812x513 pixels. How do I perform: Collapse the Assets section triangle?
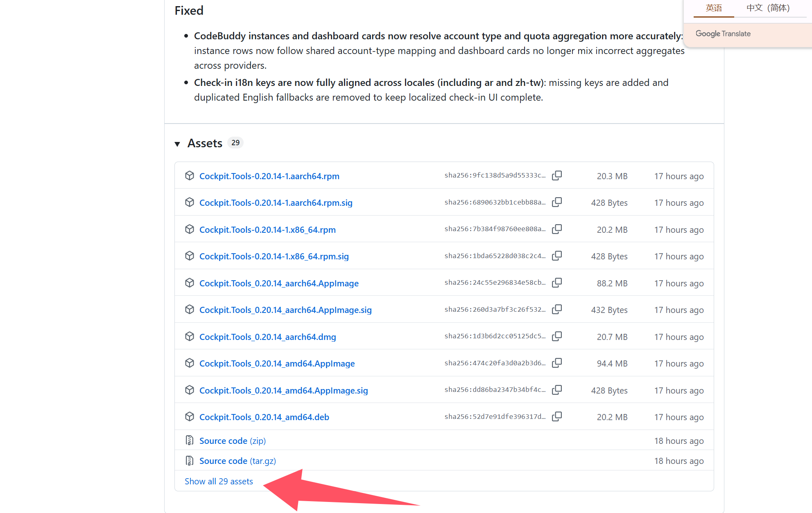pos(177,144)
